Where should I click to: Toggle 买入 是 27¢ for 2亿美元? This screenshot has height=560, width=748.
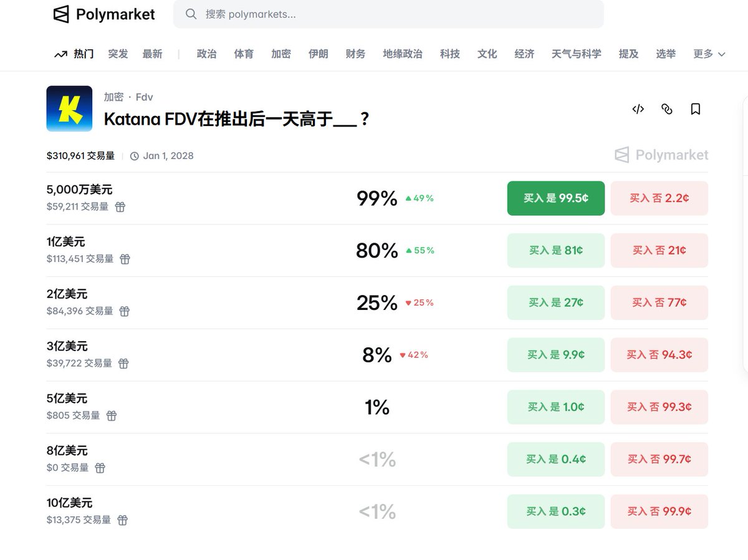555,302
